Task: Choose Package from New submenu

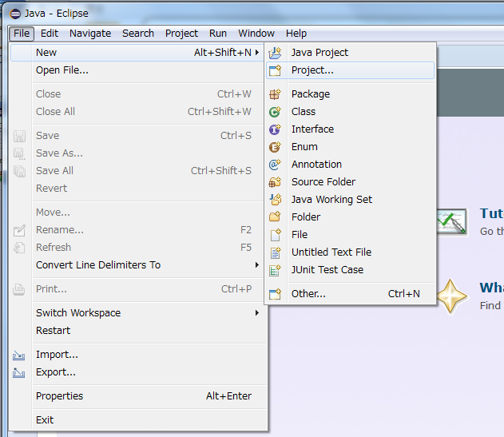Action: pyautogui.click(x=350, y=94)
